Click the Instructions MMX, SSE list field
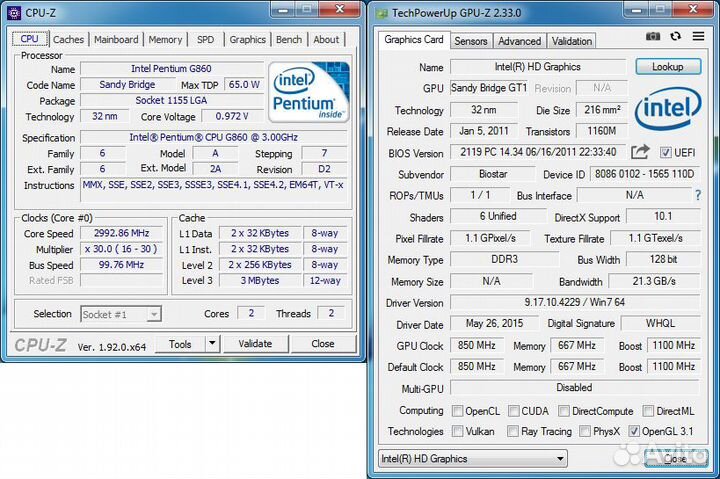Image resolution: width=720 pixels, height=479 pixels. 214,190
